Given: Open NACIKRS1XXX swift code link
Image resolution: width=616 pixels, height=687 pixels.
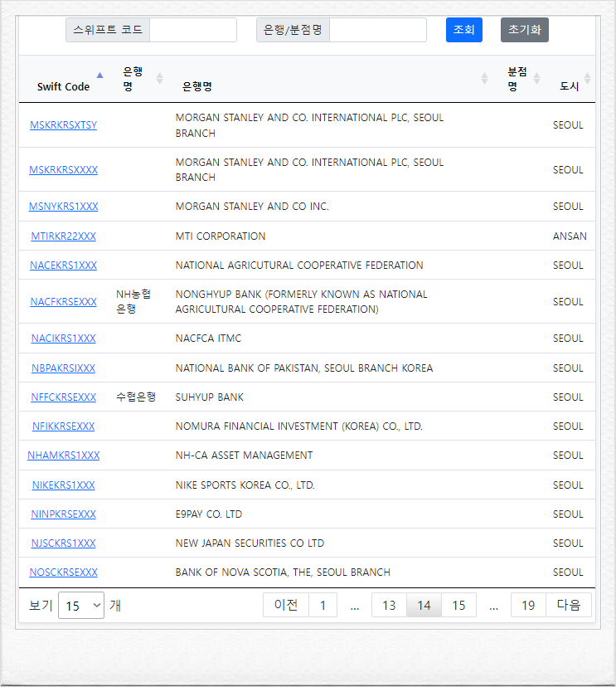Looking at the screenshot, I should [64, 339].
